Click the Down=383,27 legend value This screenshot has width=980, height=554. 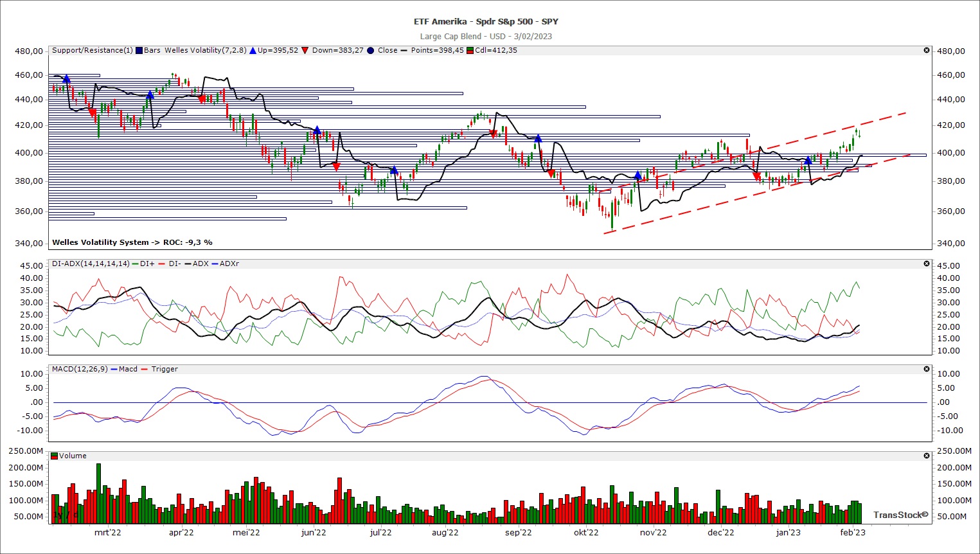coord(337,50)
